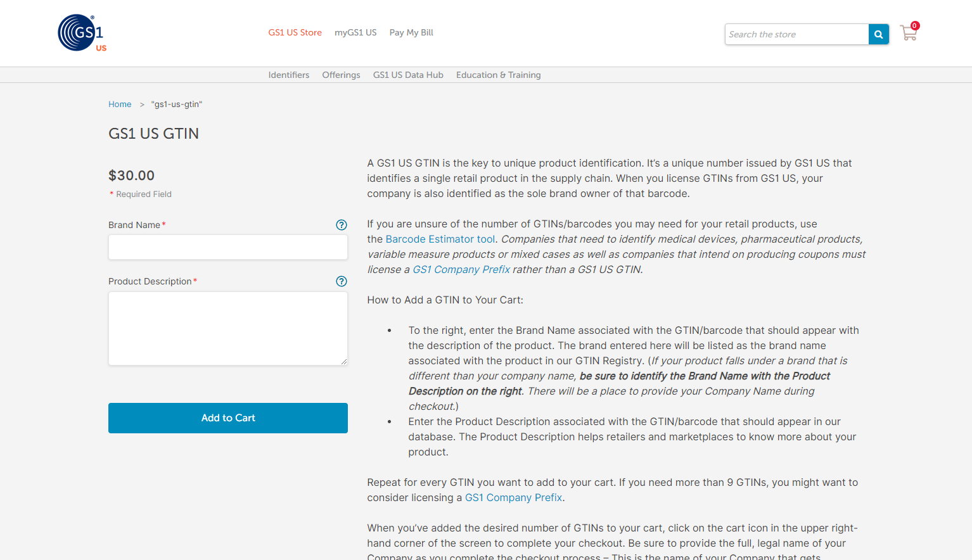Open the Barcode Estimator tool link
972x560 pixels.
tap(440, 239)
